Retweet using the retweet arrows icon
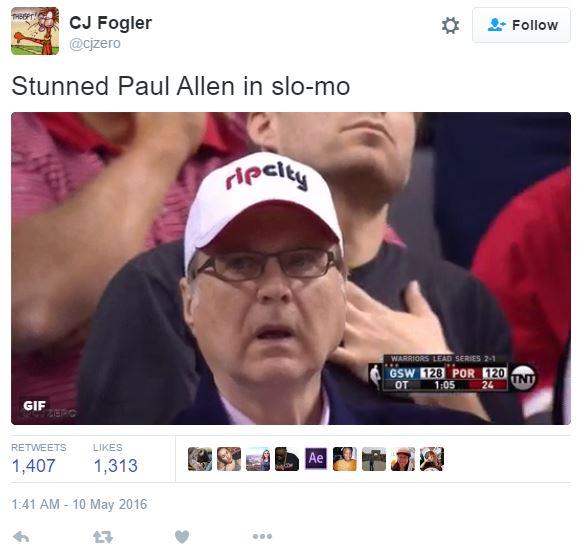577x552 pixels. coord(103,537)
